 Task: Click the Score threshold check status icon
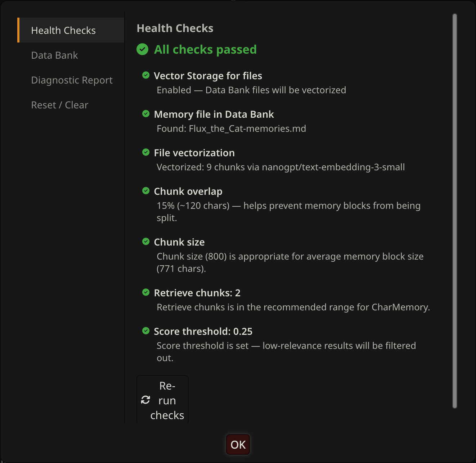146,331
